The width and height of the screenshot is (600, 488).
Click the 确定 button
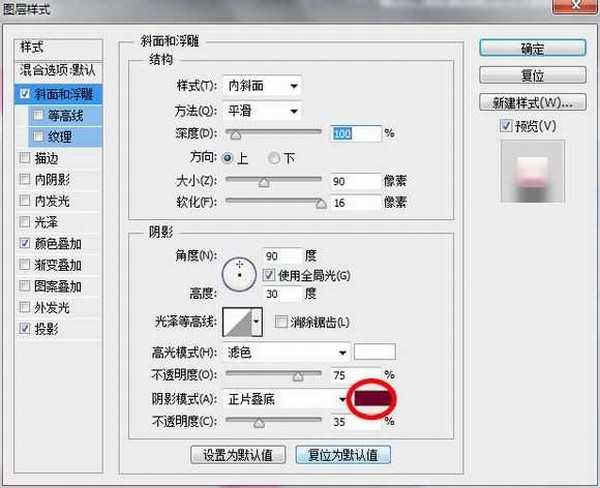532,48
